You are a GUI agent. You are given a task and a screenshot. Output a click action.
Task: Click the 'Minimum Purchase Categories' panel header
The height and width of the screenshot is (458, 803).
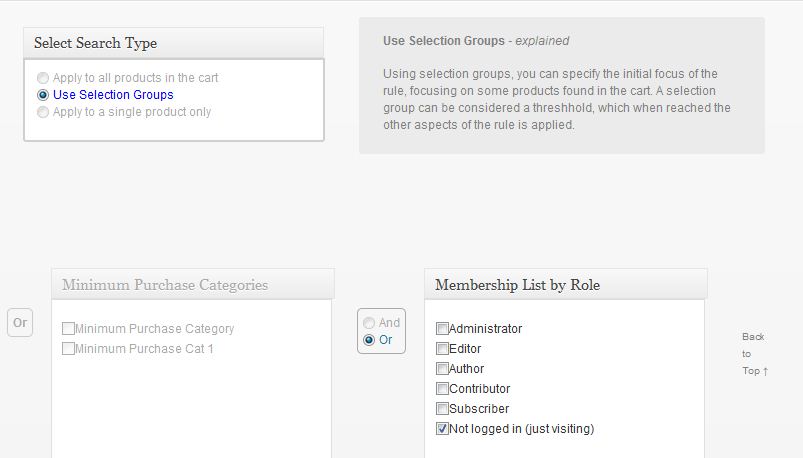tap(193, 284)
